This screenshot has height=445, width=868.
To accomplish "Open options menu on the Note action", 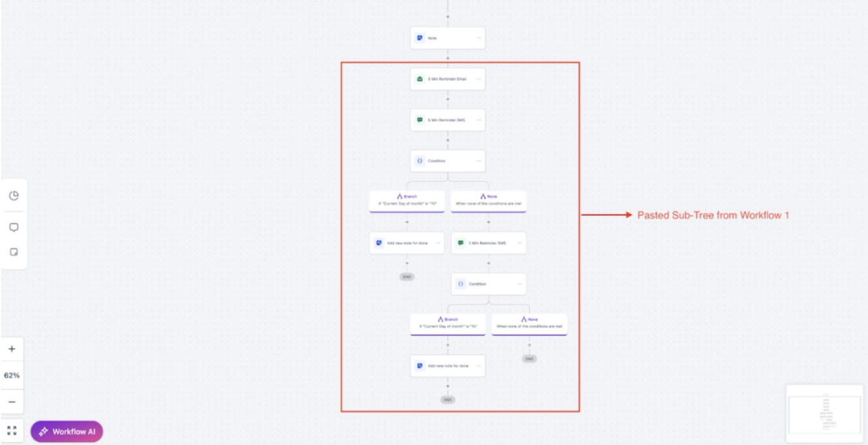I will tap(478, 38).
